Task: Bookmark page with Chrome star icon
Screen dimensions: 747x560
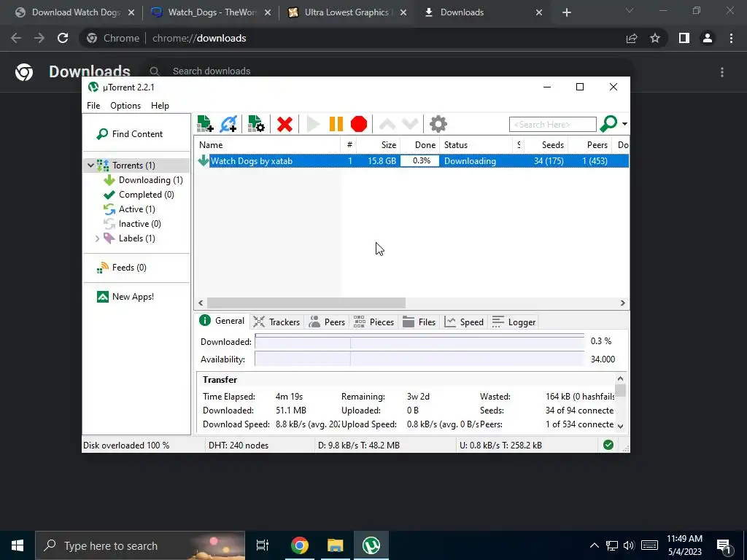Action: 655,38
